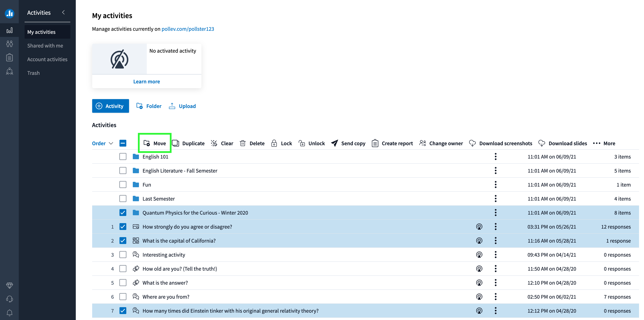Open the Order sort dropdown
The width and height of the screenshot is (644, 320).
(103, 143)
